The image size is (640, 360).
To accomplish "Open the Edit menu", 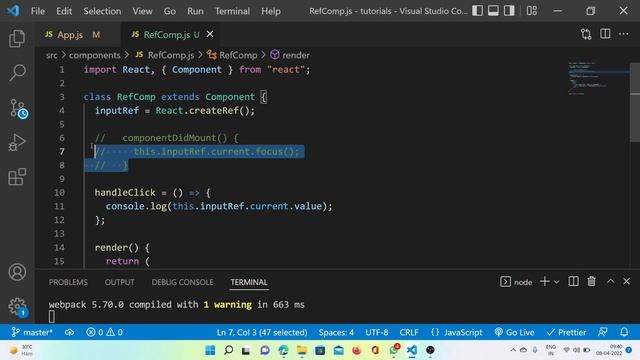I will click(64, 11).
